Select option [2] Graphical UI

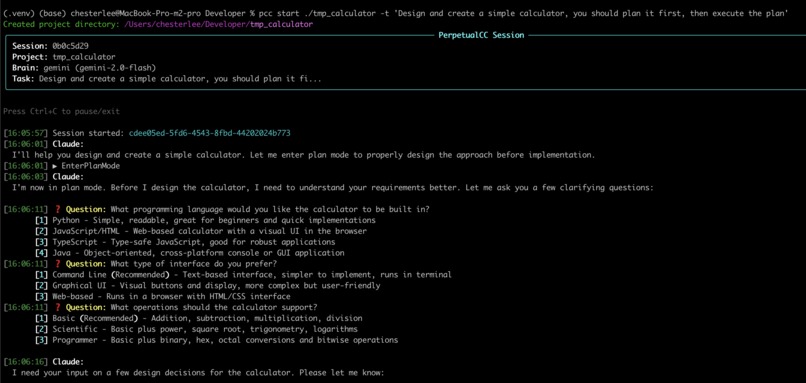pyautogui.click(x=208, y=285)
